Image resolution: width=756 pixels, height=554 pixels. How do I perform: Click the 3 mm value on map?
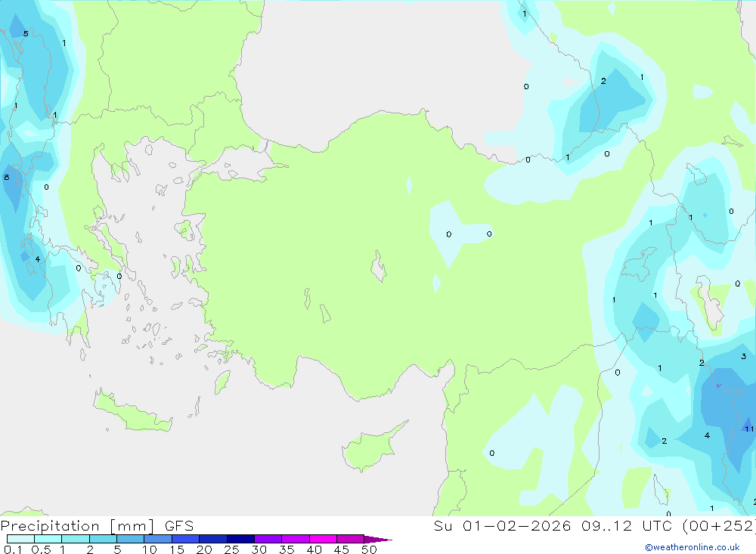pyautogui.click(x=743, y=356)
